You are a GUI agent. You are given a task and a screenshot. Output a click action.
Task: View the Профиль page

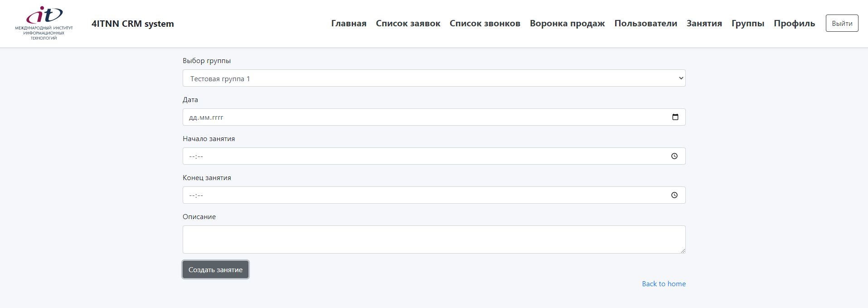point(793,23)
